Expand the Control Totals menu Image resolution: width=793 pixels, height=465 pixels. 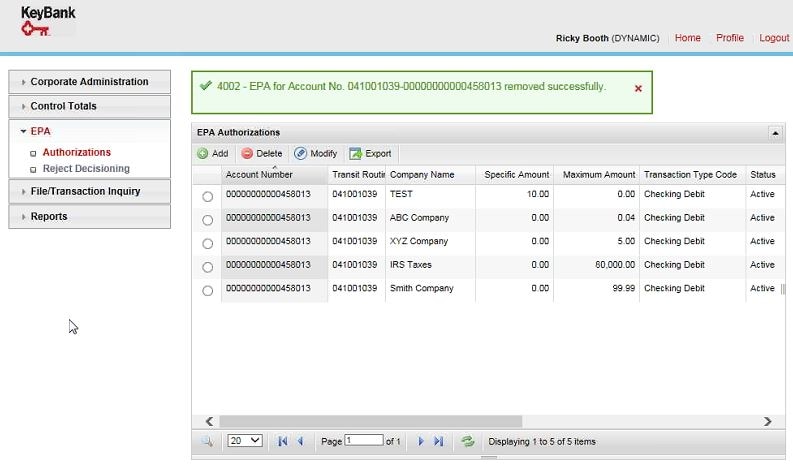tap(90, 106)
